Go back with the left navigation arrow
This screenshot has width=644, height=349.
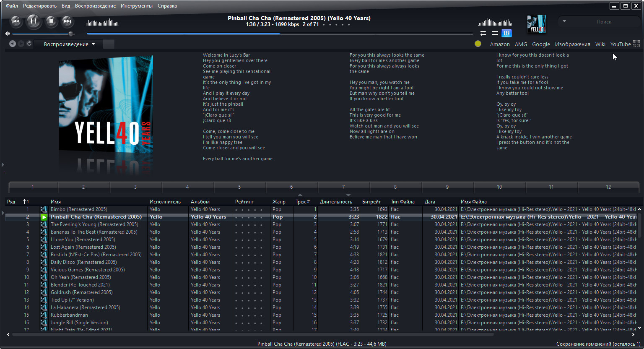pyautogui.click(x=13, y=44)
